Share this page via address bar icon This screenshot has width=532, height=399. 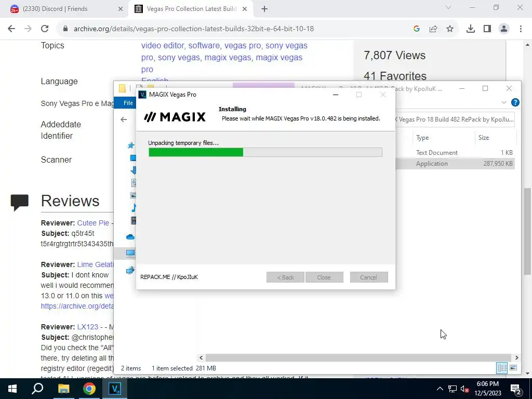tap(433, 29)
